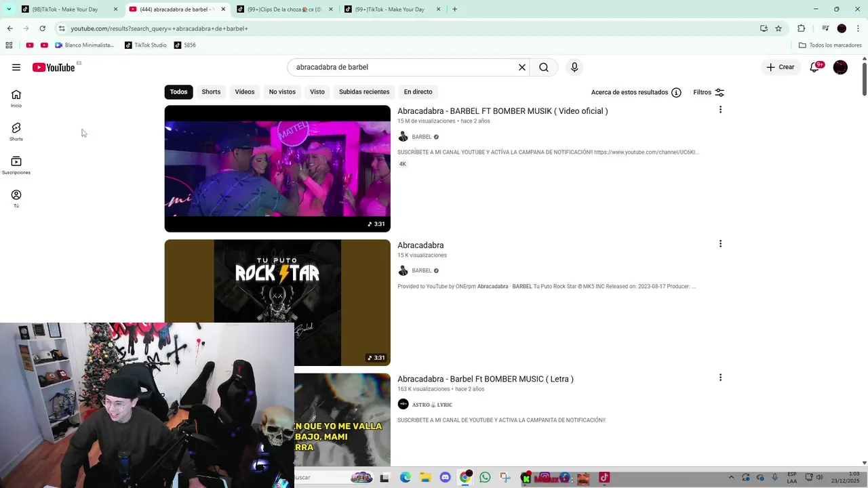Open the pink official video thumbnail

(277, 169)
